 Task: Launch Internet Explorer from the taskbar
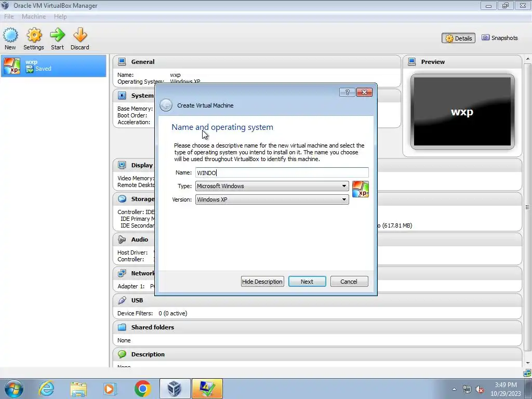click(46, 389)
